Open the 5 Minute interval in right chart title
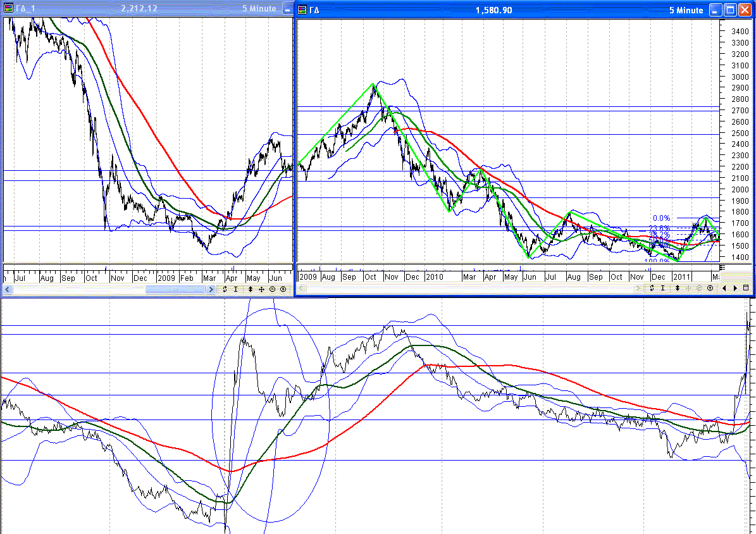 (x=686, y=10)
